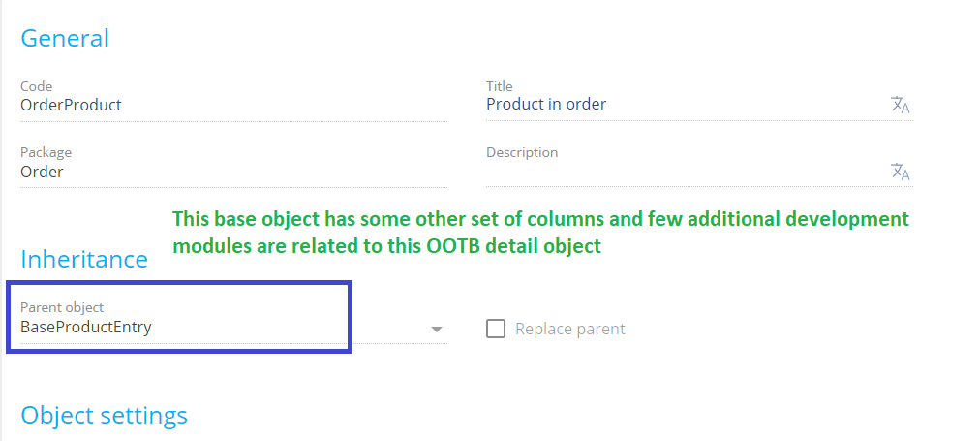The height and width of the screenshot is (441, 980).
Task: Expand the Parent object dropdown arrow
Action: 437,329
